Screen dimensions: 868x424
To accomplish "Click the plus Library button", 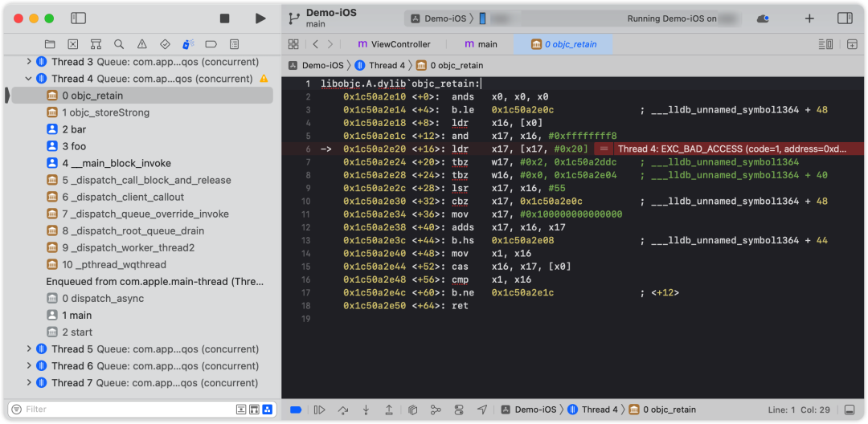I will tap(809, 18).
